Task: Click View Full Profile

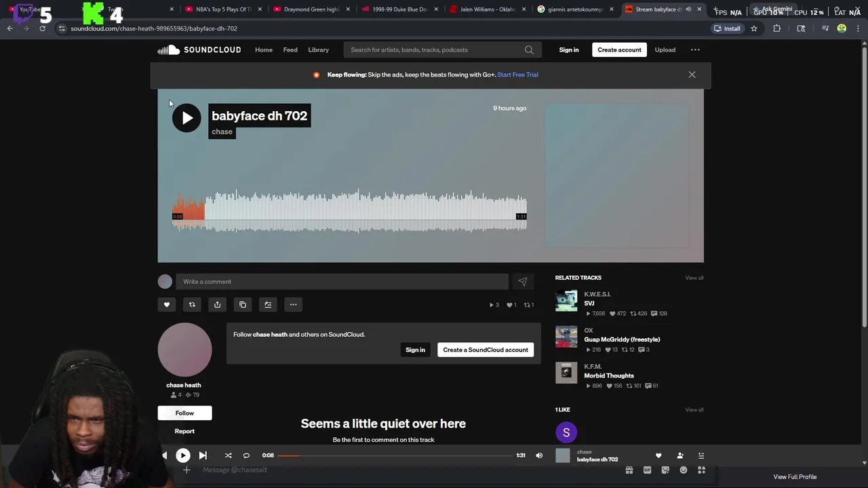Action: (795, 476)
